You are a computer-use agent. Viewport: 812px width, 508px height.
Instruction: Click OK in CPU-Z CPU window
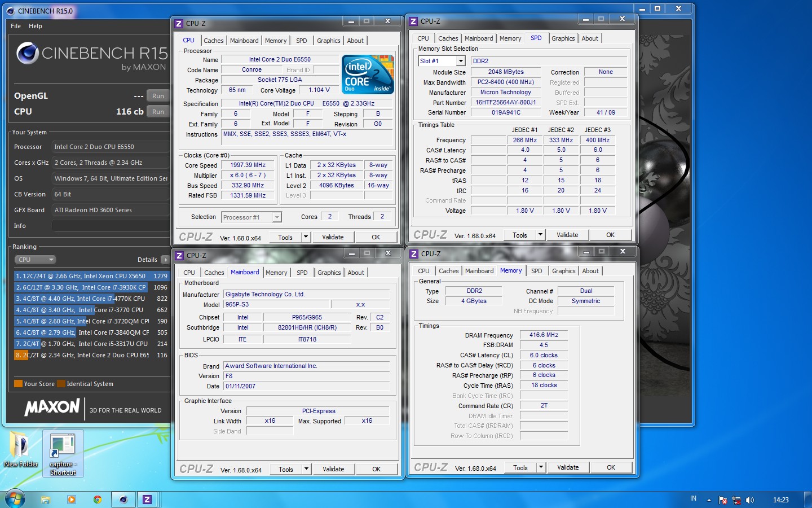coord(376,237)
